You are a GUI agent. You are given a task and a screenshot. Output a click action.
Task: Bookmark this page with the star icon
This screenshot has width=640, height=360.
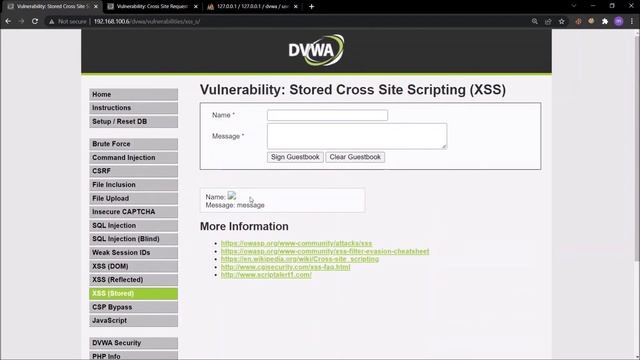562,21
